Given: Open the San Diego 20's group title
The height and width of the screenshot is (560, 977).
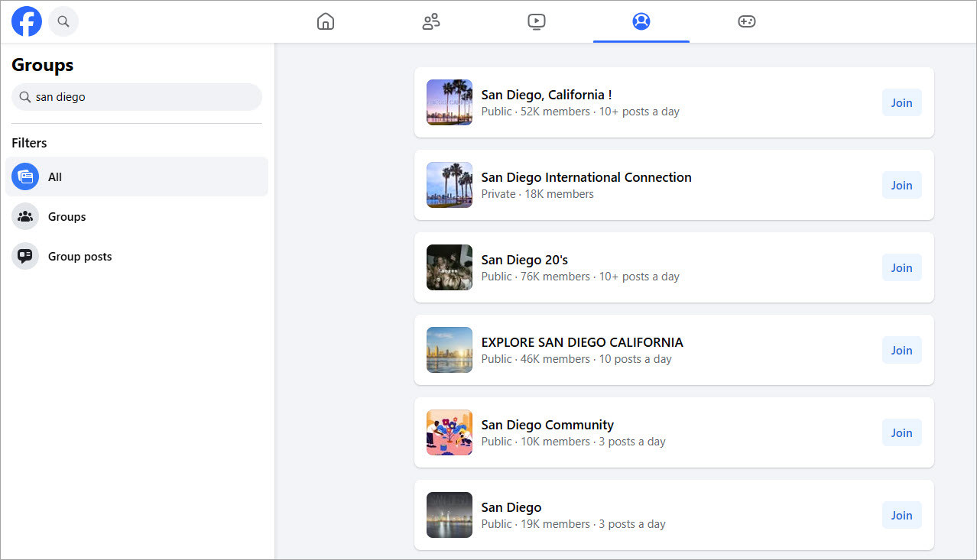Looking at the screenshot, I should pos(524,260).
